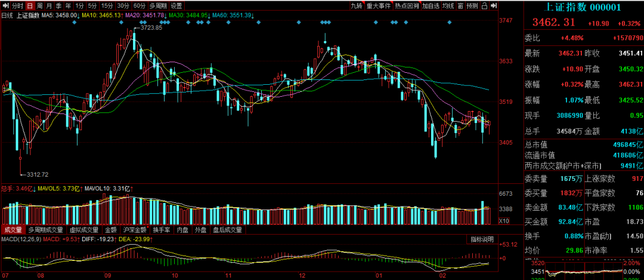Switch to the 5分 minute chart
Image resolution: width=644 pixels, height=280 pixels.
coord(92,6)
